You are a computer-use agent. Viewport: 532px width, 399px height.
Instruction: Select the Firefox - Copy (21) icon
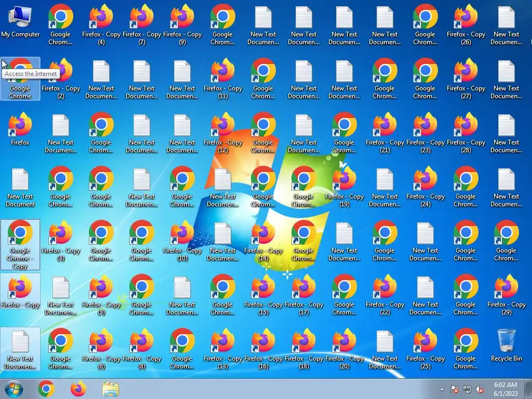tap(385, 133)
